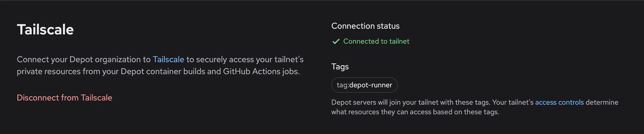Click the "tag:" prefix inside the chip
The height and width of the screenshot is (134, 644).
pos(342,85)
